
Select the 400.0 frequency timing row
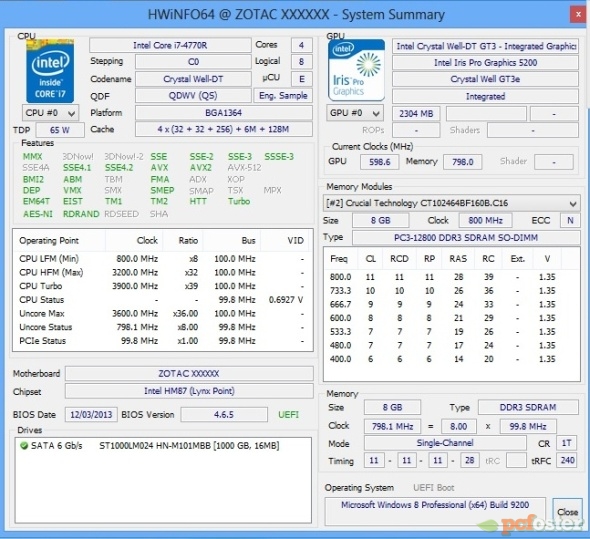point(451,359)
